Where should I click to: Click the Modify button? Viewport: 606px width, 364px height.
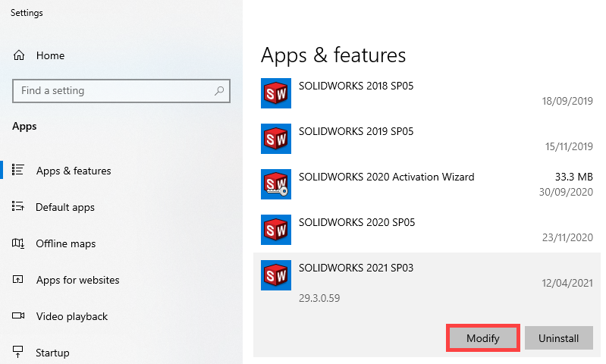point(482,338)
